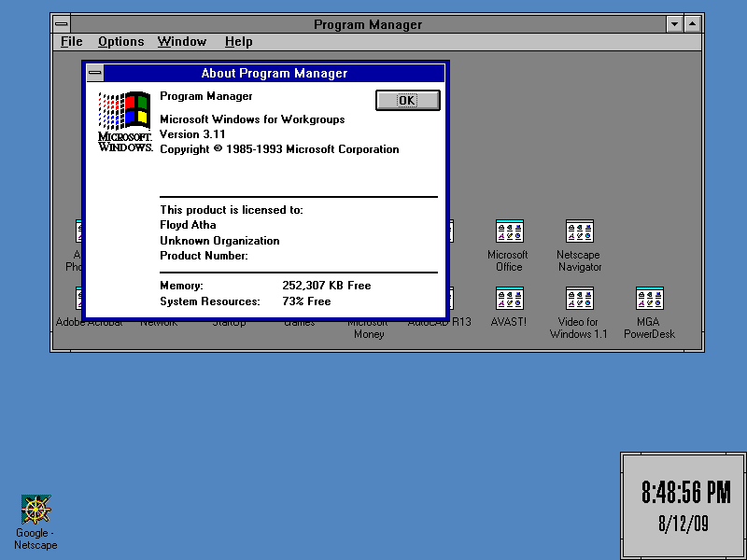Viewport: 747px width, 560px height.
Task: Click the About Program Manager title bar
Action: click(275, 73)
